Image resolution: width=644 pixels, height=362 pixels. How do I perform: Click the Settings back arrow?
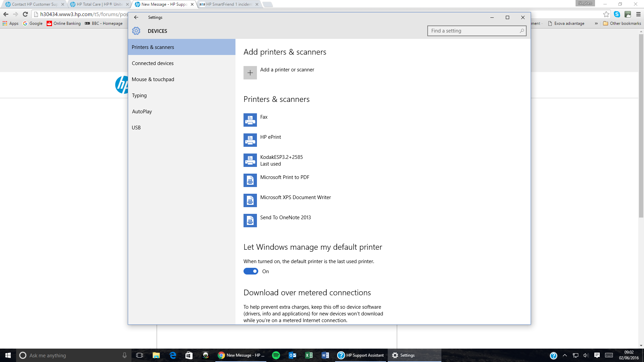(x=136, y=17)
